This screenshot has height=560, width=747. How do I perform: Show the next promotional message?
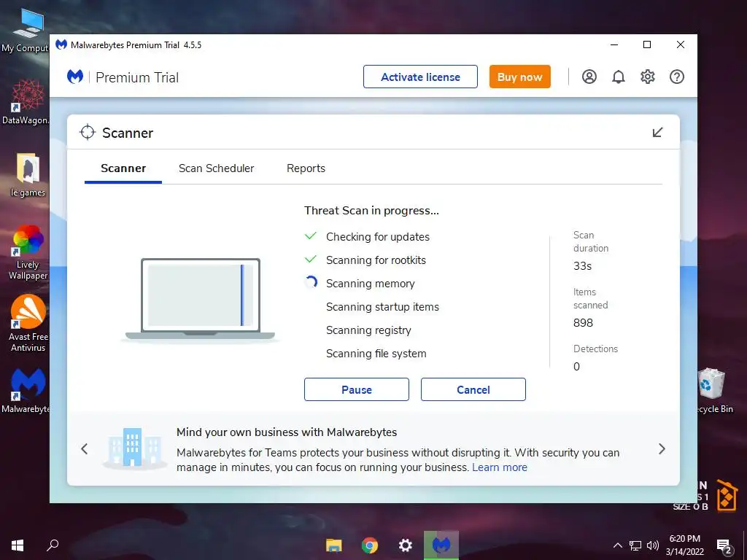click(x=662, y=448)
